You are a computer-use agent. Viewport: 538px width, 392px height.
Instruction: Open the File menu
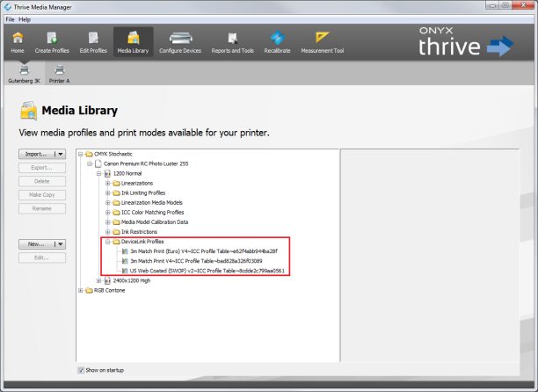[10, 19]
